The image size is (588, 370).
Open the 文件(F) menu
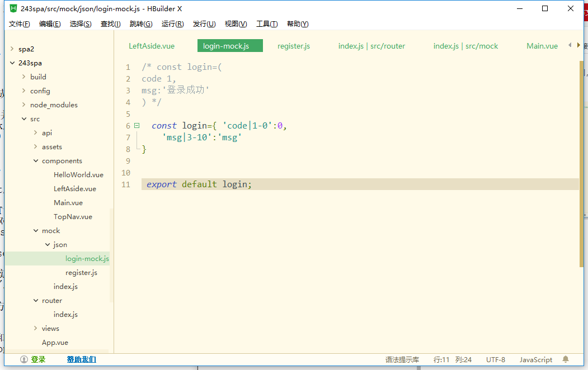20,24
